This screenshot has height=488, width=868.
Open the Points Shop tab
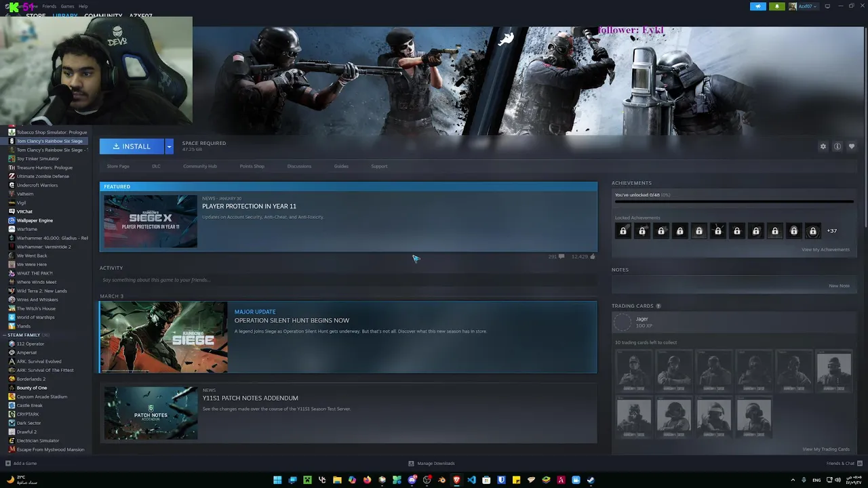252,166
